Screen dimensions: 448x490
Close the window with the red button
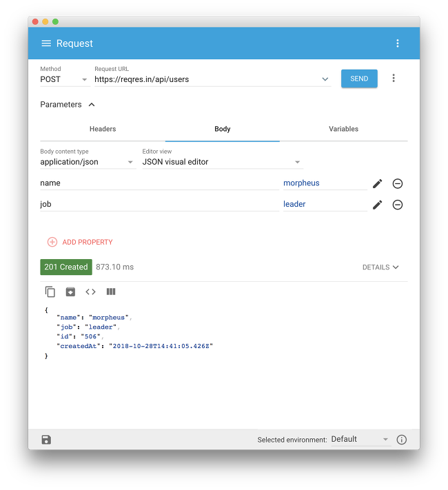click(35, 21)
